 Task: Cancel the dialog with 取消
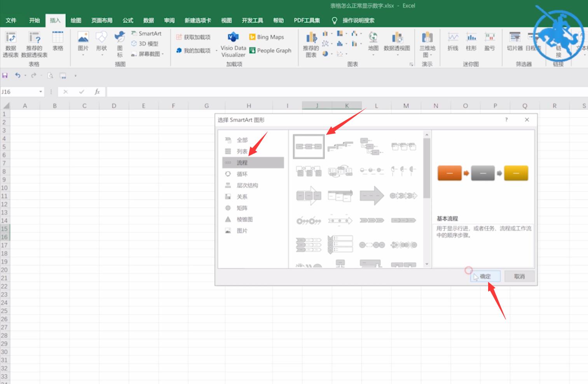click(519, 276)
